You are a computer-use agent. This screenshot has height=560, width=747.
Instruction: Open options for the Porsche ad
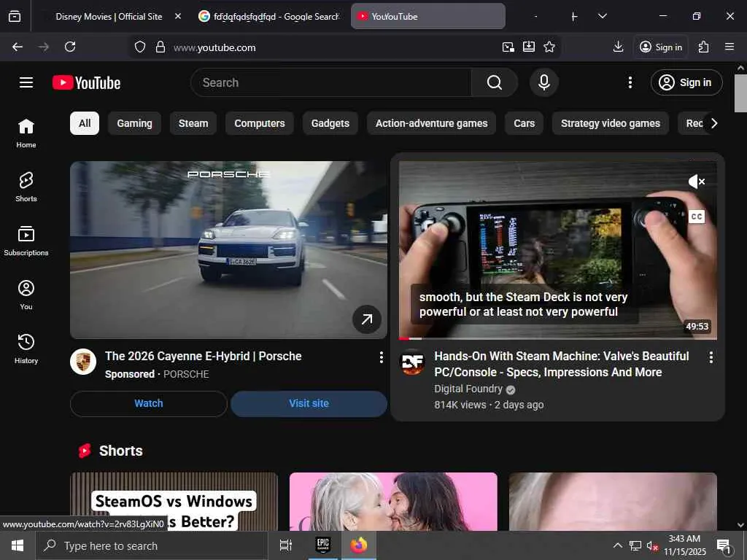coord(381,357)
